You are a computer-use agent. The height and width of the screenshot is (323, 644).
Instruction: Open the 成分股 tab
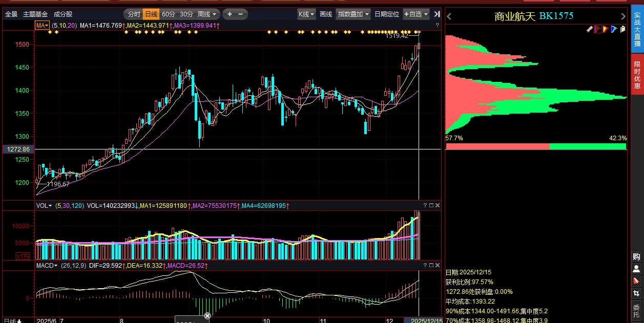pos(63,14)
